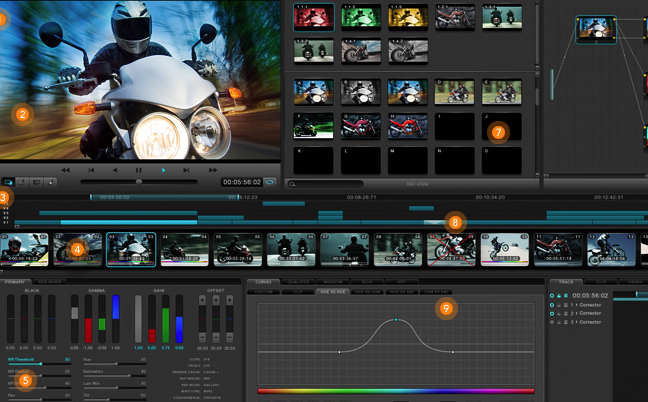Select the grayscale memory B still
Image resolution: width=648 pixels, height=402 pixels.
pyautogui.click(x=361, y=92)
